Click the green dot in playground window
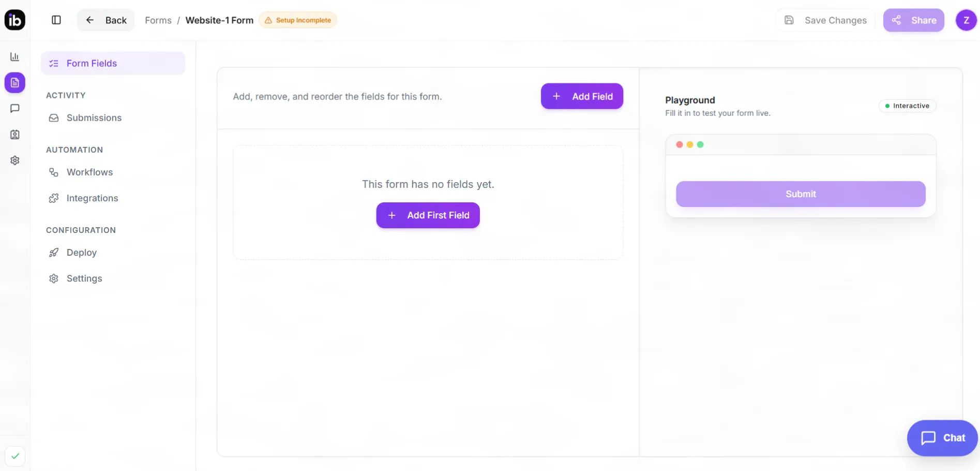Screen dimensions: 980x471 coord(700,144)
